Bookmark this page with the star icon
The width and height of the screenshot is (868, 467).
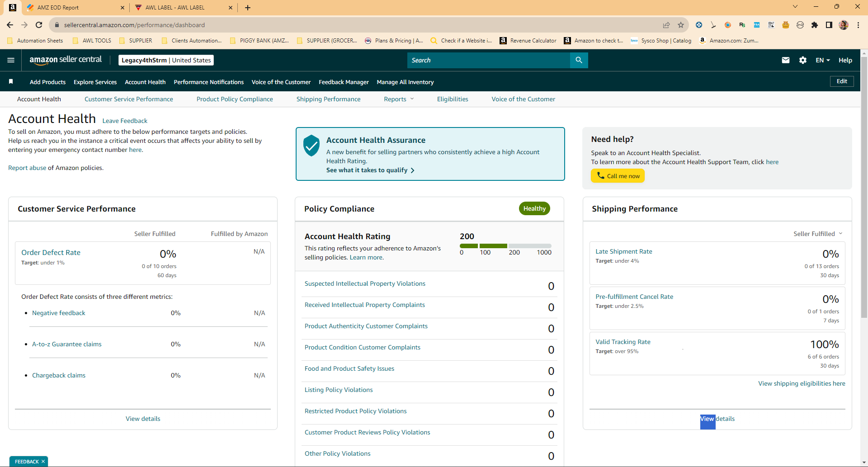tap(681, 25)
